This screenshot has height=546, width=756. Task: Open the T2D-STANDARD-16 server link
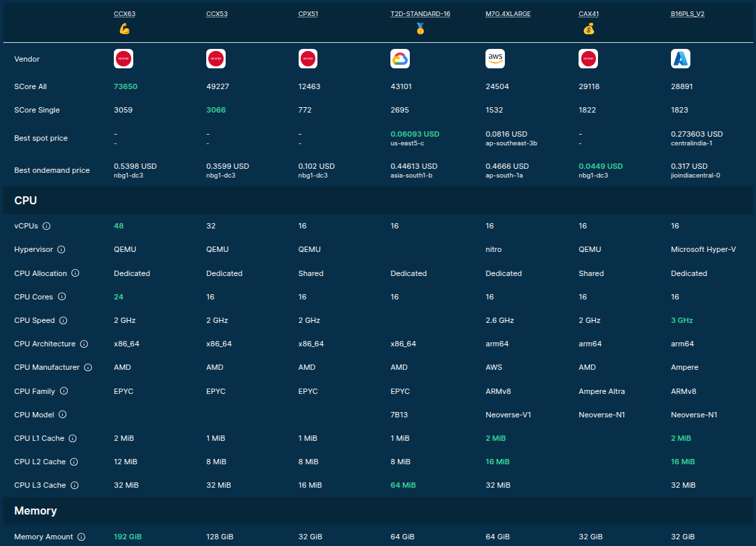coord(420,13)
